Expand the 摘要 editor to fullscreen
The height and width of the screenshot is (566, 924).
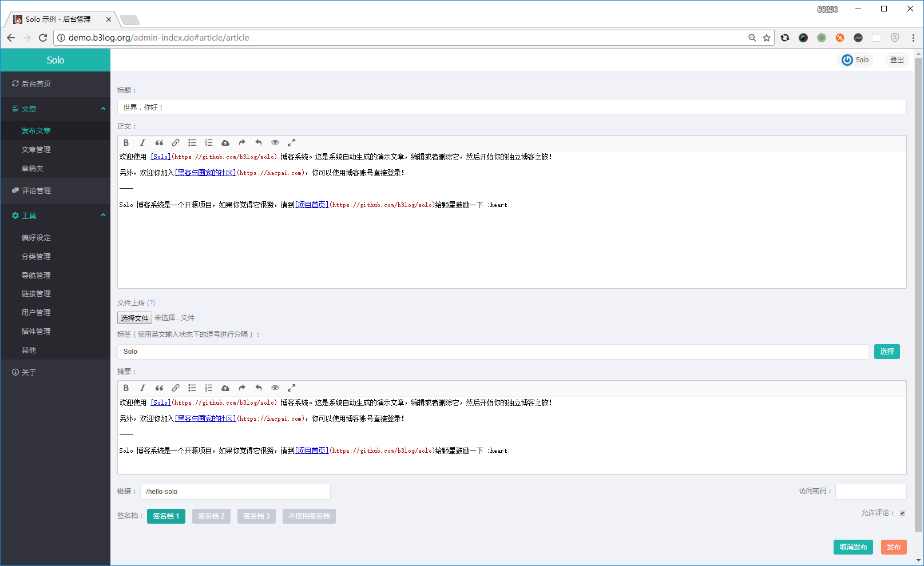(291, 388)
